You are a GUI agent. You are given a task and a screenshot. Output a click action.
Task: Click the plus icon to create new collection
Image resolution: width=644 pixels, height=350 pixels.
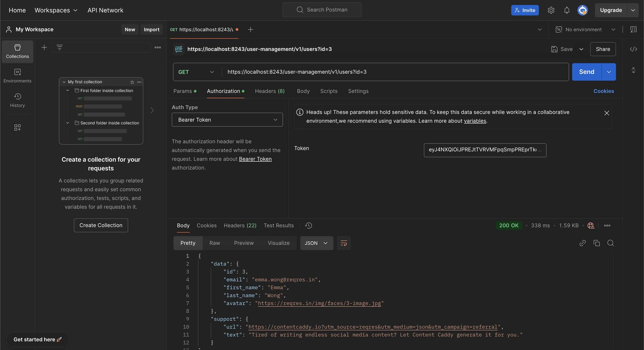click(44, 48)
